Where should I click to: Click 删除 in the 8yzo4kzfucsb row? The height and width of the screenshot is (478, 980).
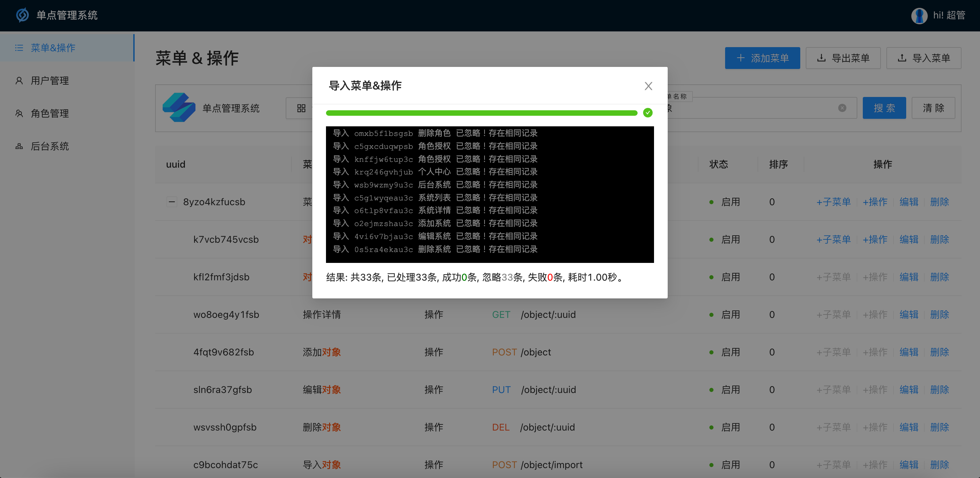939,202
